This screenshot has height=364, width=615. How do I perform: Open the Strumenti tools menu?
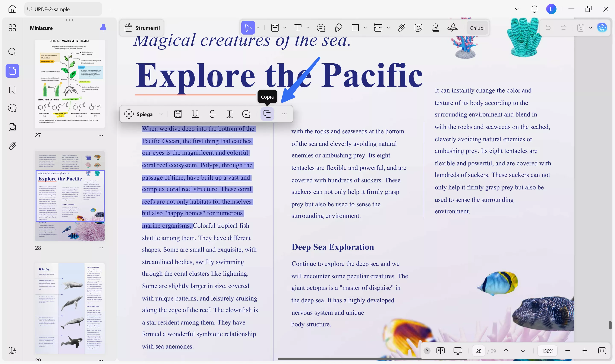click(142, 28)
